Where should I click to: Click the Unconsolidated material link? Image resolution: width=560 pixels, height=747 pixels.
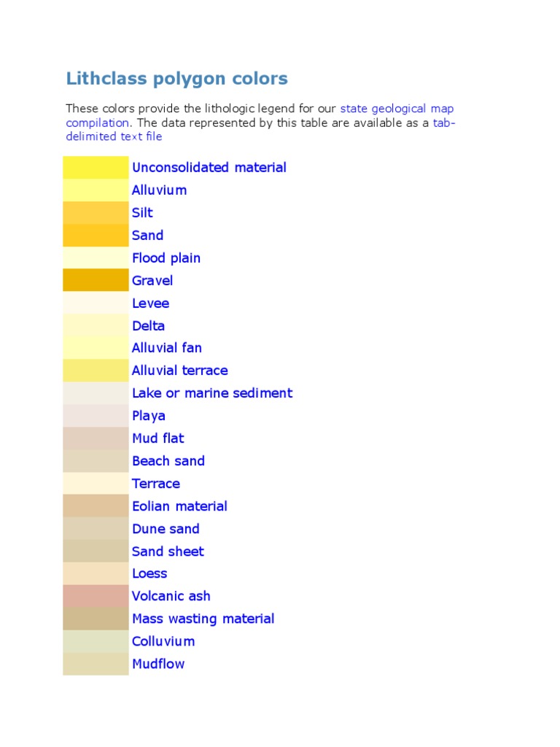click(x=209, y=168)
